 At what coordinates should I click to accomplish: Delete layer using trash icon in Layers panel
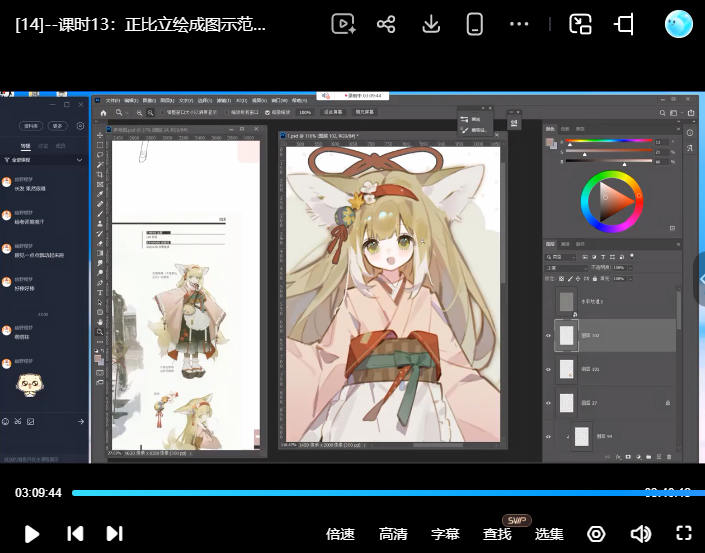coord(669,457)
